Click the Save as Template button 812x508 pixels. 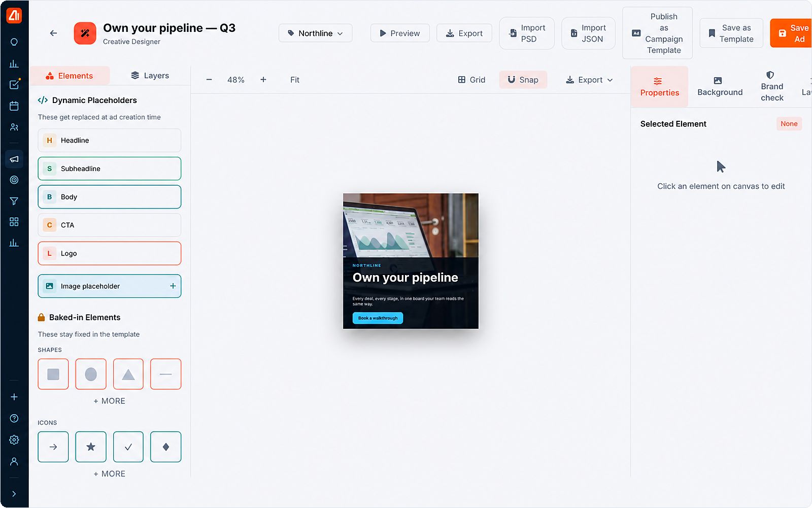click(731, 33)
